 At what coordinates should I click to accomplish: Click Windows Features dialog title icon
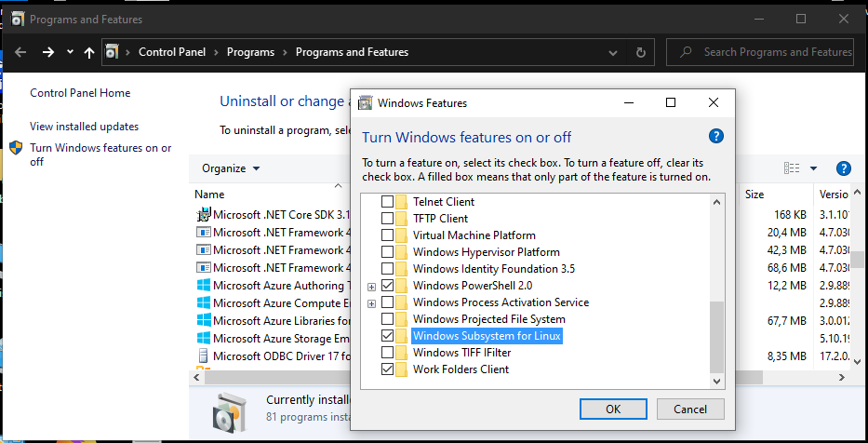click(366, 103)
